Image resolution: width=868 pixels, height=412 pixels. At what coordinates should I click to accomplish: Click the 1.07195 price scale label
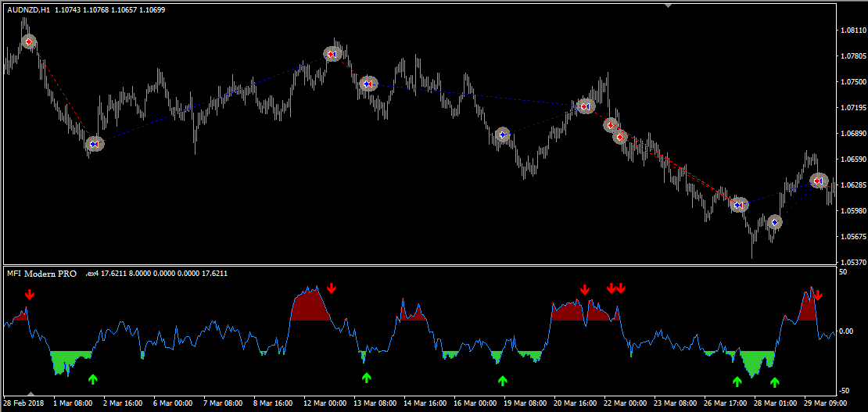(x=853, y=107)
